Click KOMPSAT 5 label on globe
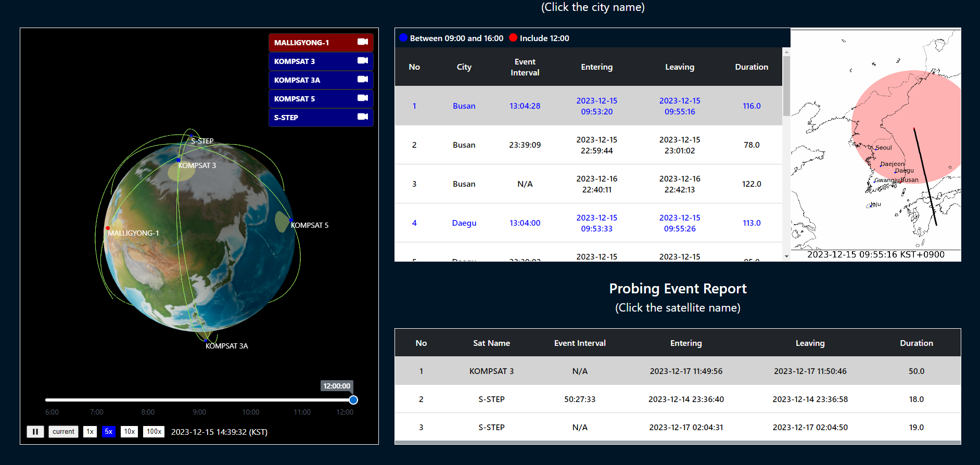 pos(310,225)
